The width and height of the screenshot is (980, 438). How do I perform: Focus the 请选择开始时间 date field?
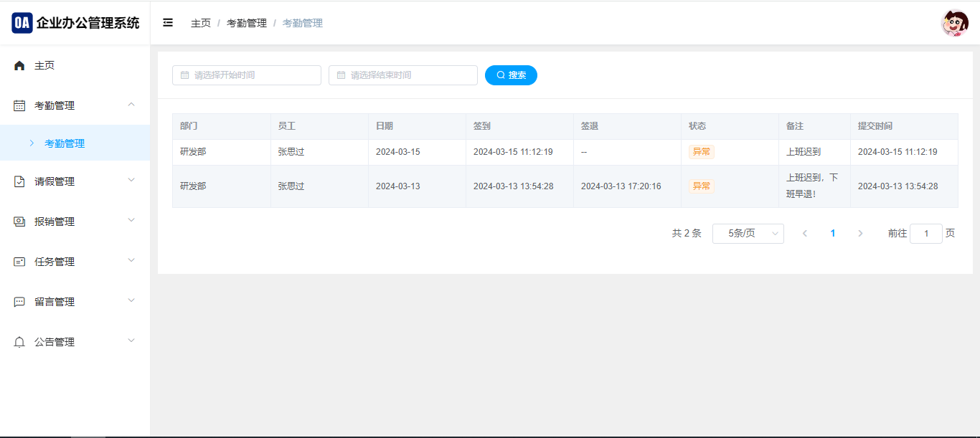(247, 75)
